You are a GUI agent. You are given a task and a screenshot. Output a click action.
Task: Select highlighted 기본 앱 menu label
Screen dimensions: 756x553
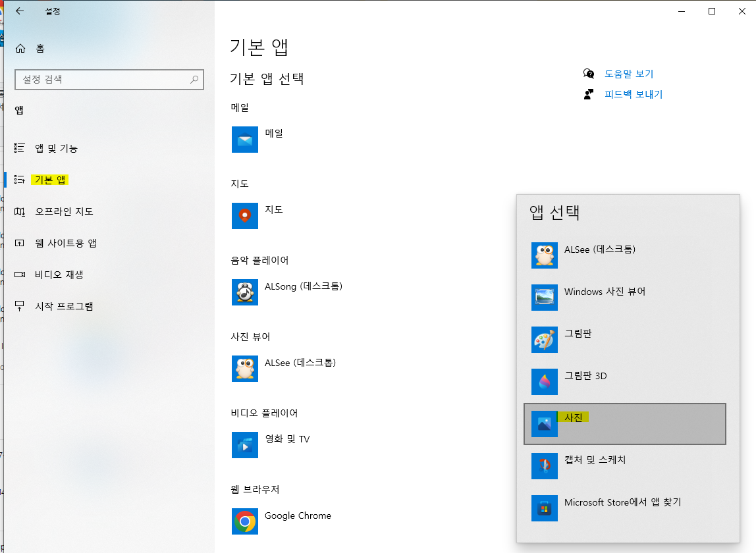point(49,180)
